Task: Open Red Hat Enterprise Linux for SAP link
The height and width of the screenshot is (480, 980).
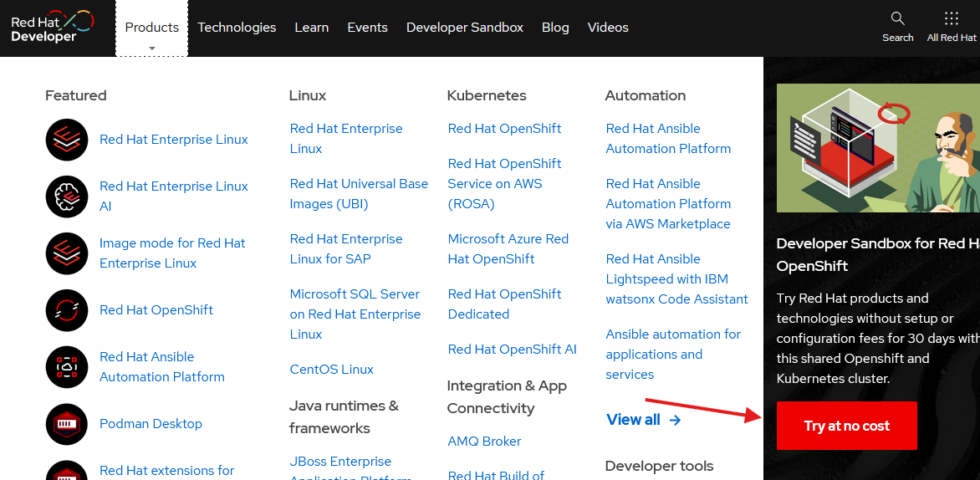Action: coord(346,248)
